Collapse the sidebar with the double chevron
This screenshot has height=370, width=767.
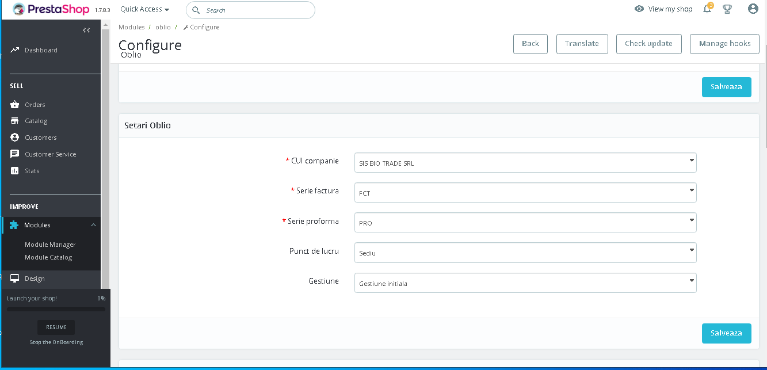point(87,30)
